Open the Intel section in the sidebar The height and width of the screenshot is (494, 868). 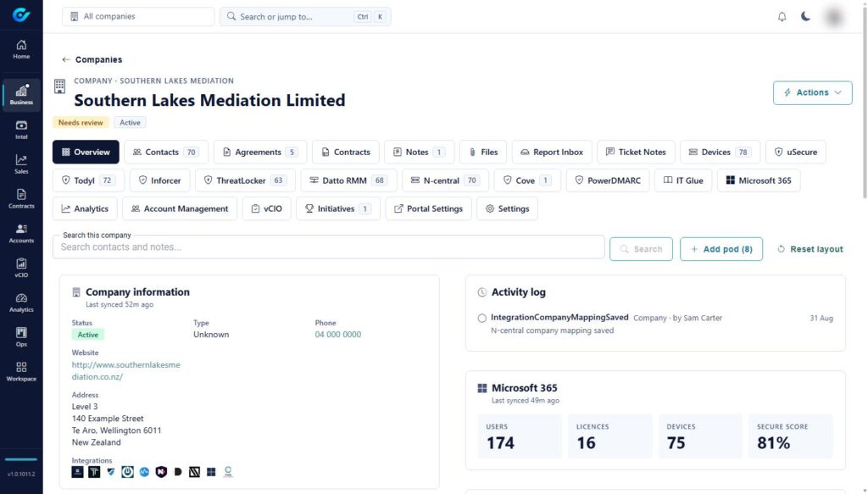tap(21, 130)
